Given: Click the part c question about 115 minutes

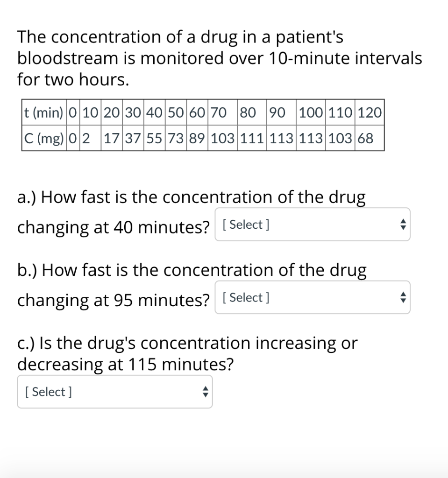Looking at the screenshot, I should tap(187, 353).
